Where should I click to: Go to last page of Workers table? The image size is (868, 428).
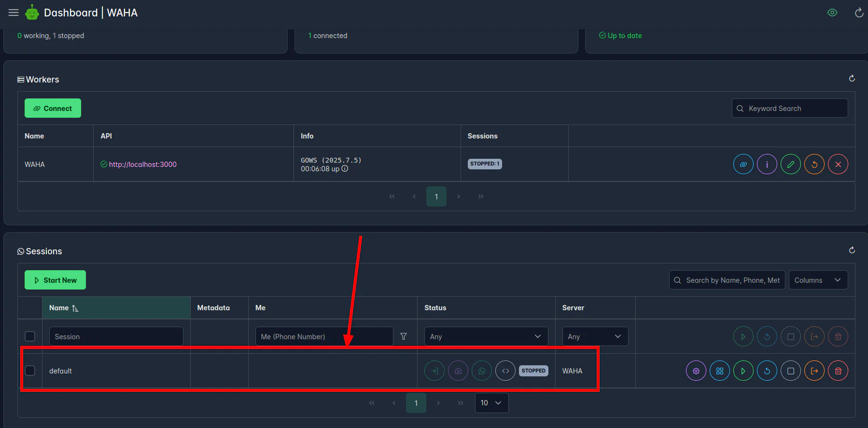[481, 196]
